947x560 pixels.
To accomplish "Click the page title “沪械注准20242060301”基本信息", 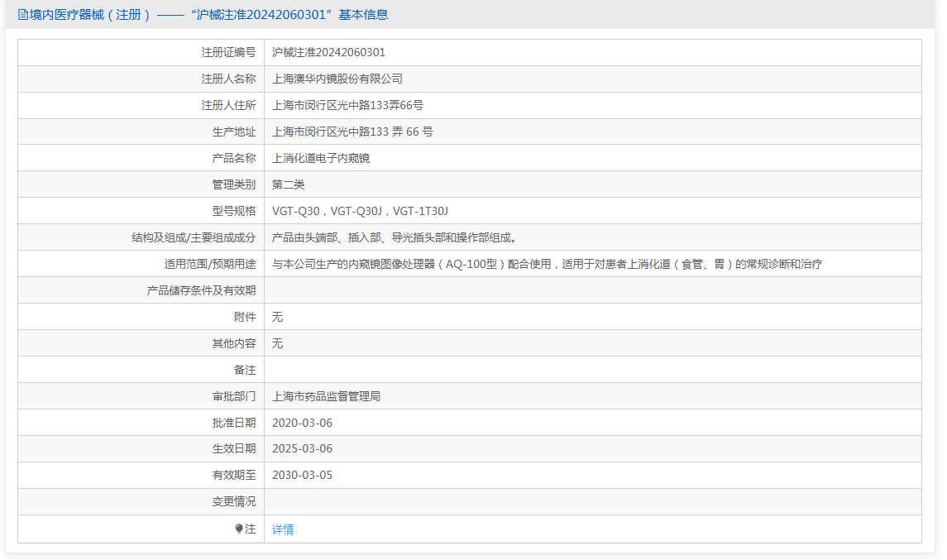I will 290,15.
